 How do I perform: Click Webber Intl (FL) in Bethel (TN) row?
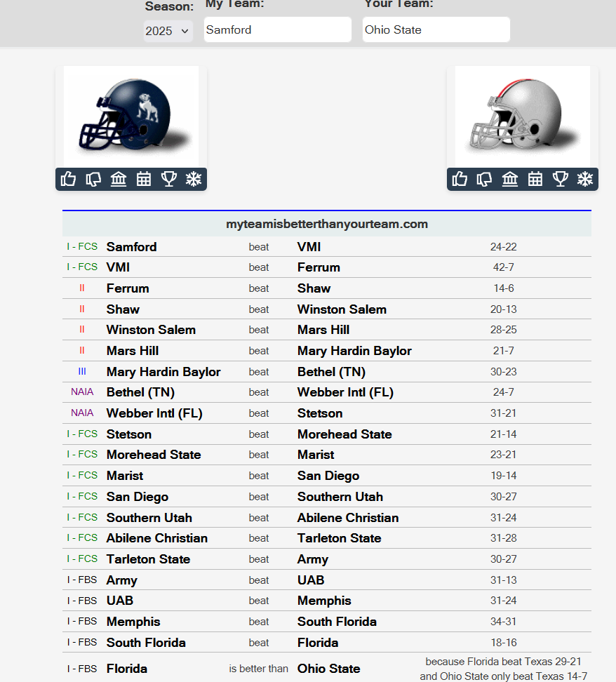point(345,392)
